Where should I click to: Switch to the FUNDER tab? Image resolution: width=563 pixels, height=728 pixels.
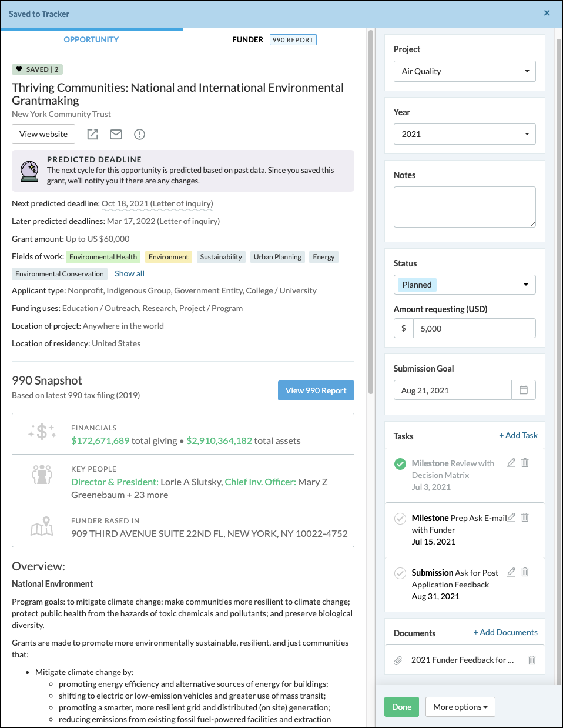[x=247, y=39]
